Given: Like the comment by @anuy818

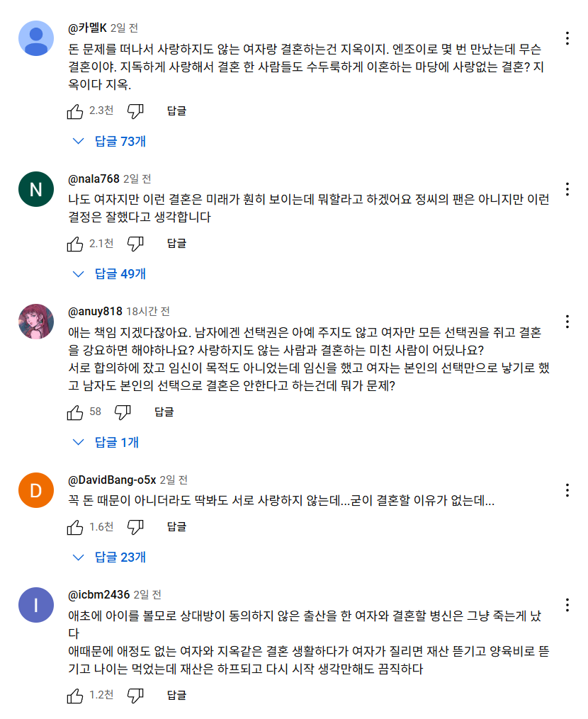Looking at the screenshot, I should click(x=75, y=412).
